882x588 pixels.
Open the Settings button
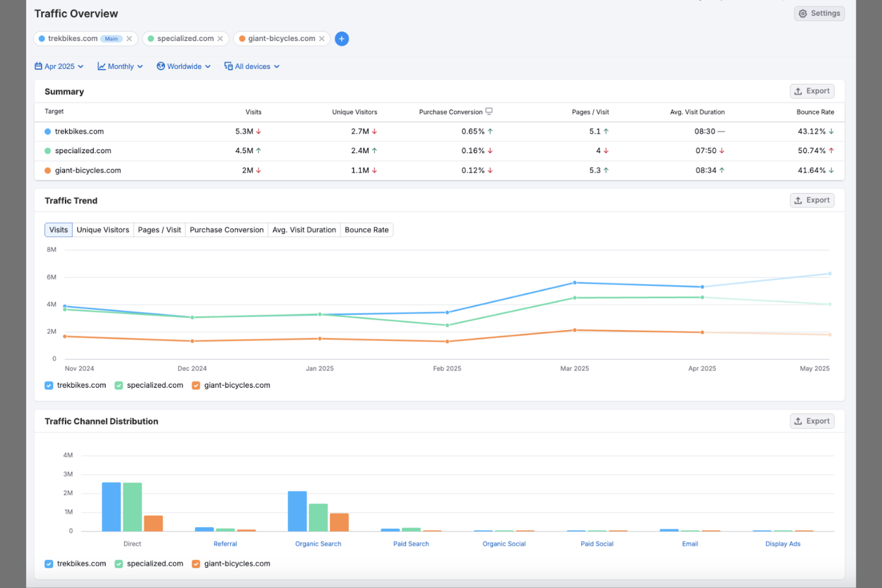(x=819, y=13)
